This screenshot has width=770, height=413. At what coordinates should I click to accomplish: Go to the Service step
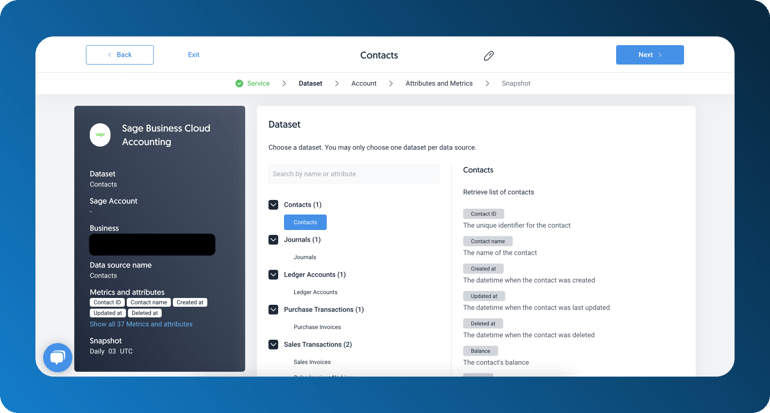[258, 83]
